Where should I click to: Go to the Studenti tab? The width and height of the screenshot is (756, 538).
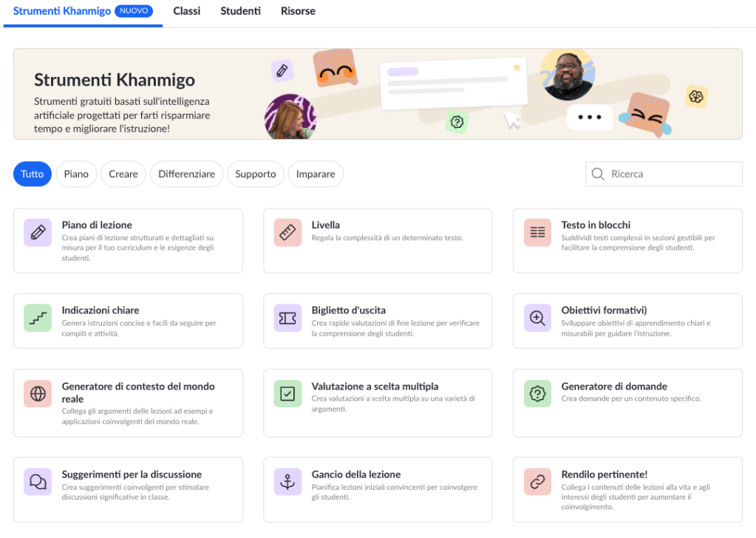pyautogui.click(x=240, y=11)
